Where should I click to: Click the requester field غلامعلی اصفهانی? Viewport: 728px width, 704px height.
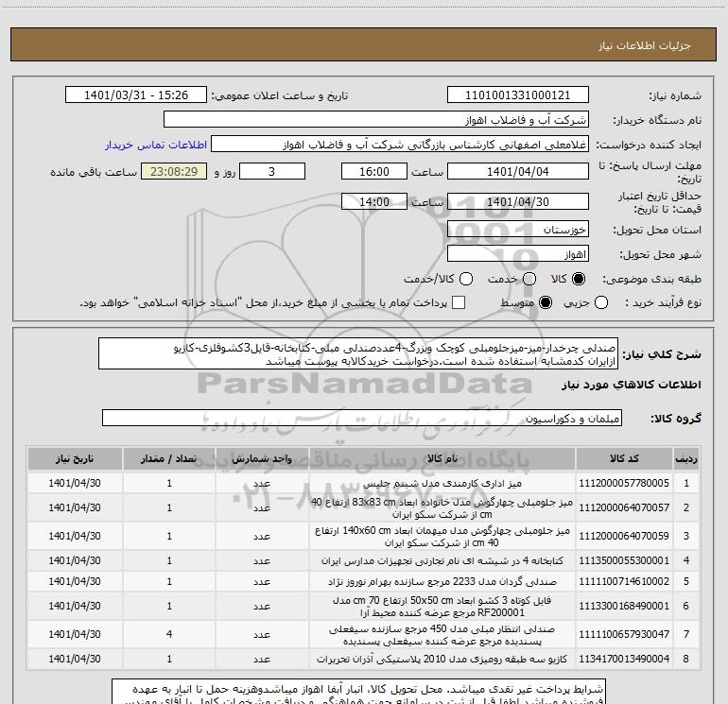coord(400,145)
